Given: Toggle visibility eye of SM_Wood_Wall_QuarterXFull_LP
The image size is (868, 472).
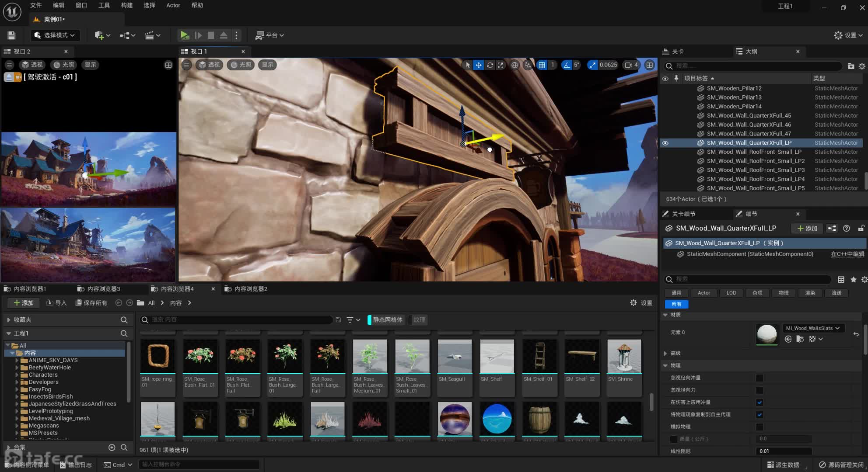Looking at the screenshot, I should click(665, 143).
